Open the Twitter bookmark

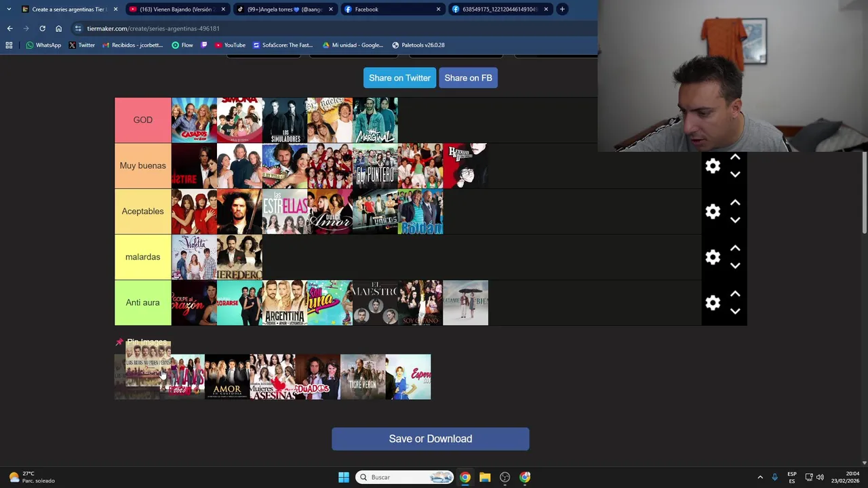pos(81,45)
